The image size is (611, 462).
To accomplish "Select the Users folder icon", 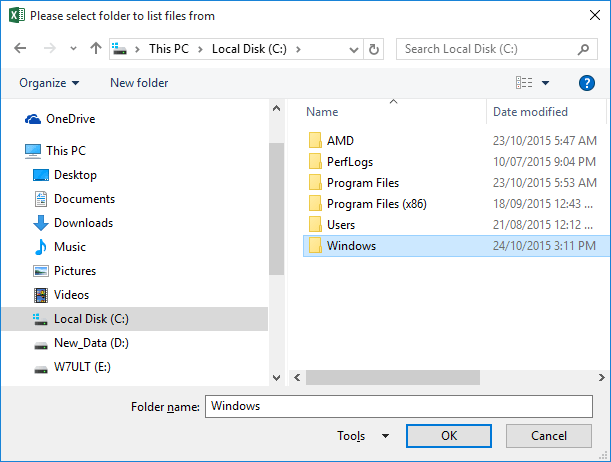I will click(x=315, y=224).
